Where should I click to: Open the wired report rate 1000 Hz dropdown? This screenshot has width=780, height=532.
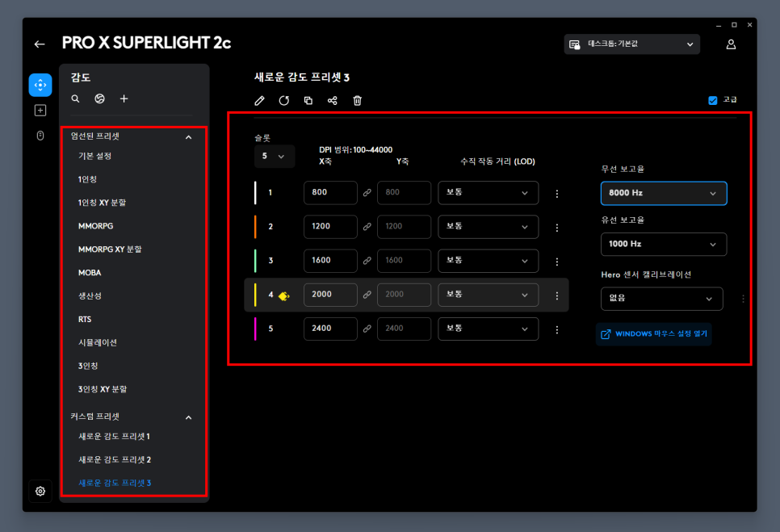click(664, 244)
